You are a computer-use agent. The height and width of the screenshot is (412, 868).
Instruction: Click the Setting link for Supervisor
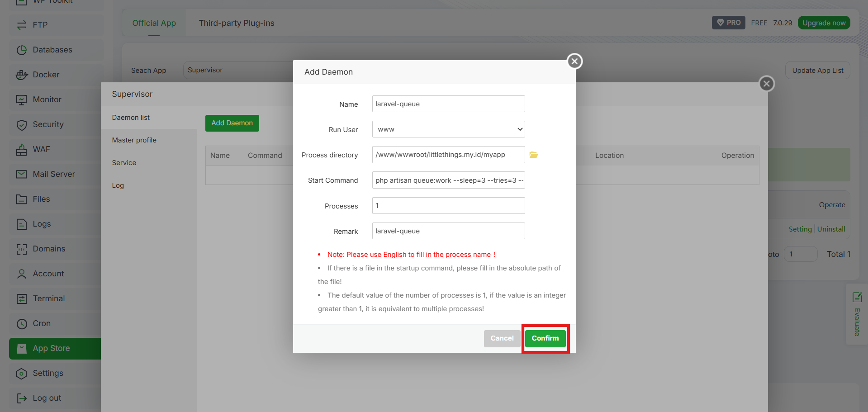800,229
